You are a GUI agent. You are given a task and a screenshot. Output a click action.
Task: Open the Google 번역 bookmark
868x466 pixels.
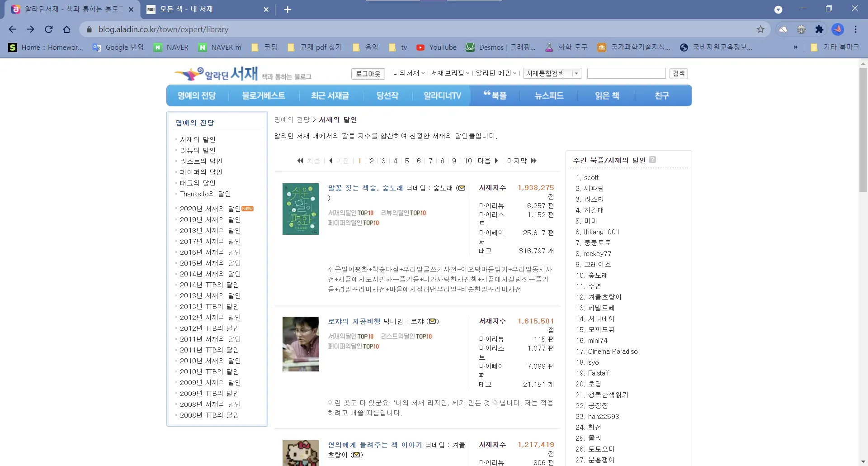118,47
